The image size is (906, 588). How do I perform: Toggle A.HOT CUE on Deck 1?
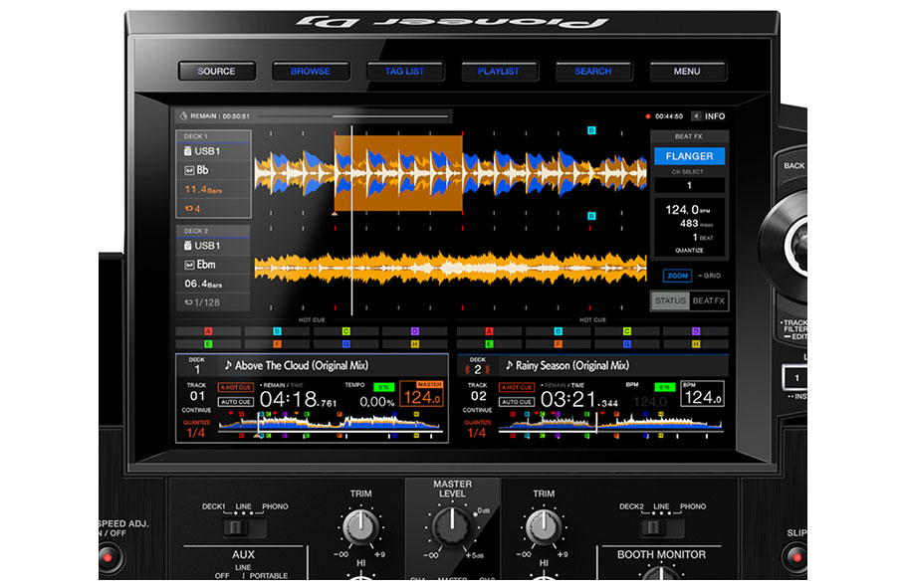(236, 387)
